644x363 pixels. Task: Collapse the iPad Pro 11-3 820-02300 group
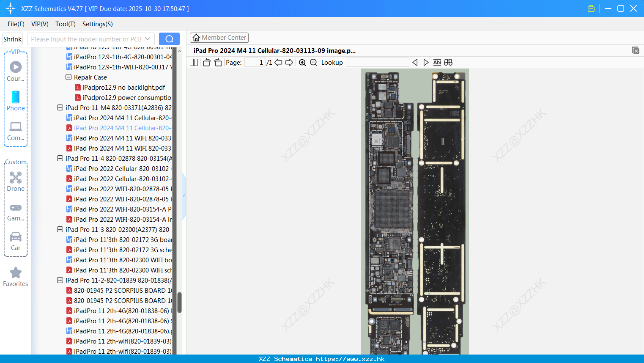point(60,229)
